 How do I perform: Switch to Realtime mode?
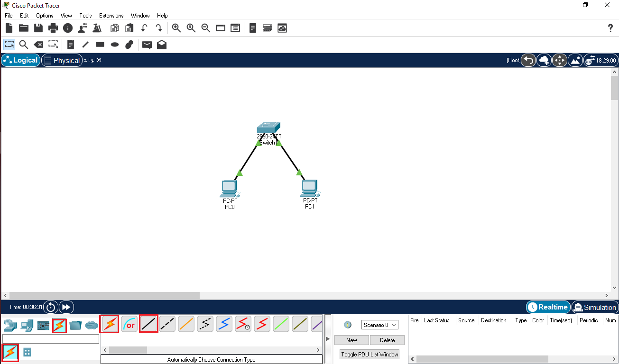coord(548,307)
